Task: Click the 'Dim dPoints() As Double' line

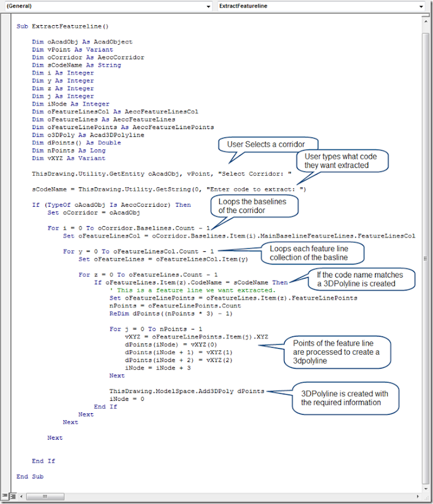Action: [x=76, y=143]
